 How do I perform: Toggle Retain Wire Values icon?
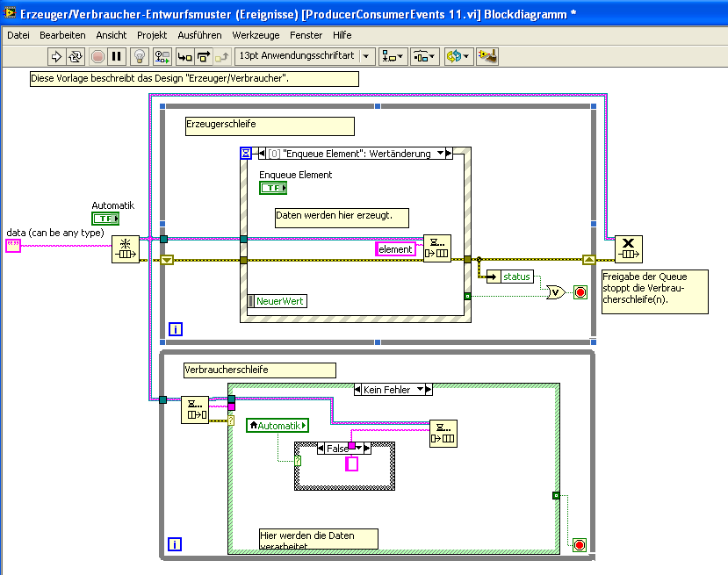point(162,56)
